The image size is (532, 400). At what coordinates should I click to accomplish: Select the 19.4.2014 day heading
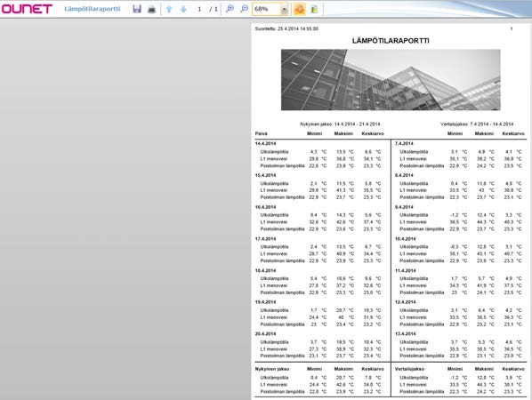tap(265, 302)
